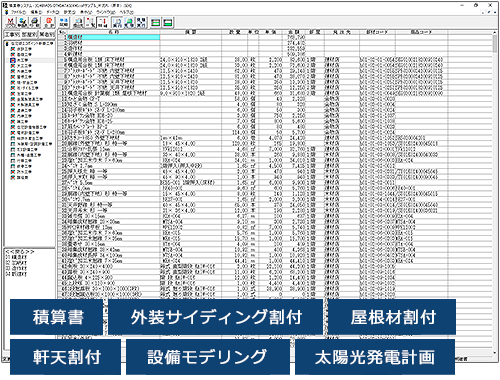This screenshot has height=380, width=500.
Task: Select 02 羽柄材 in the lower-left list
Action: click(x=16, y=263)
